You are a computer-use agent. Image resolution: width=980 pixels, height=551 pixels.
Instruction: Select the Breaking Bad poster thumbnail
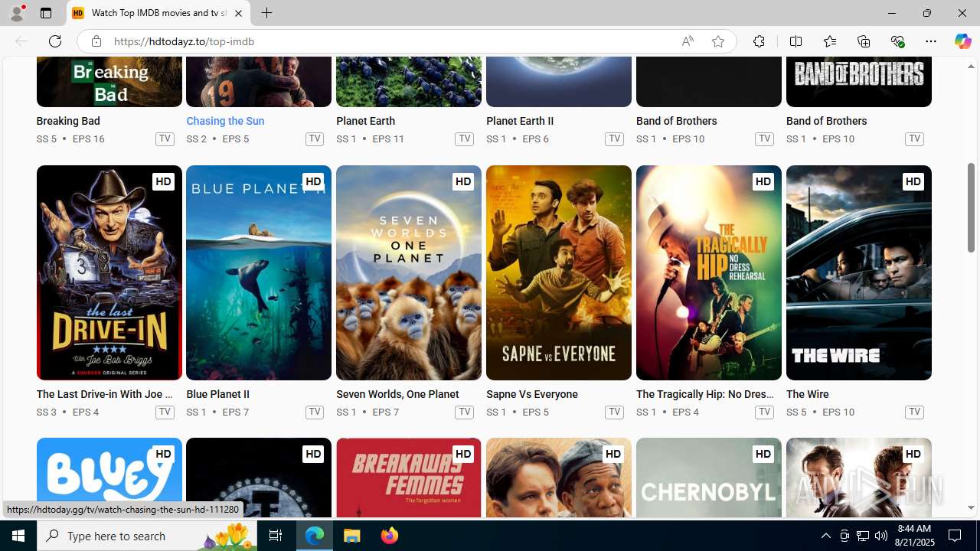tap(109, 82)
